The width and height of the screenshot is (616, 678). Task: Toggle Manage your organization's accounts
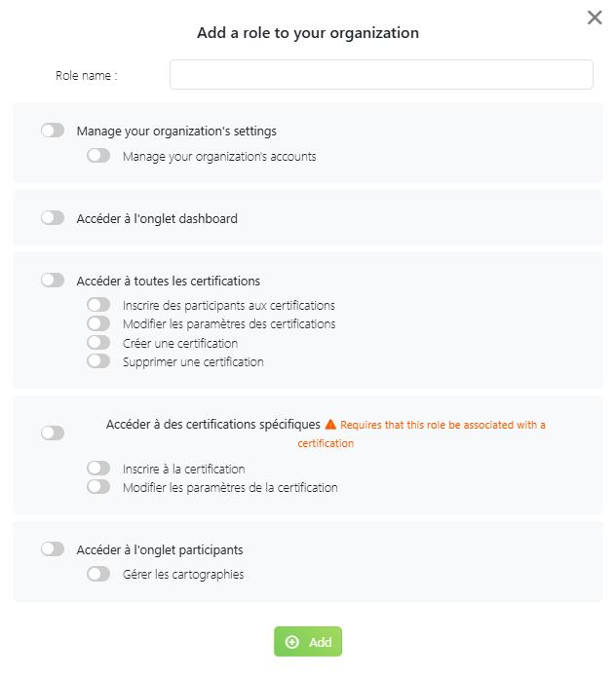point(98,156)
